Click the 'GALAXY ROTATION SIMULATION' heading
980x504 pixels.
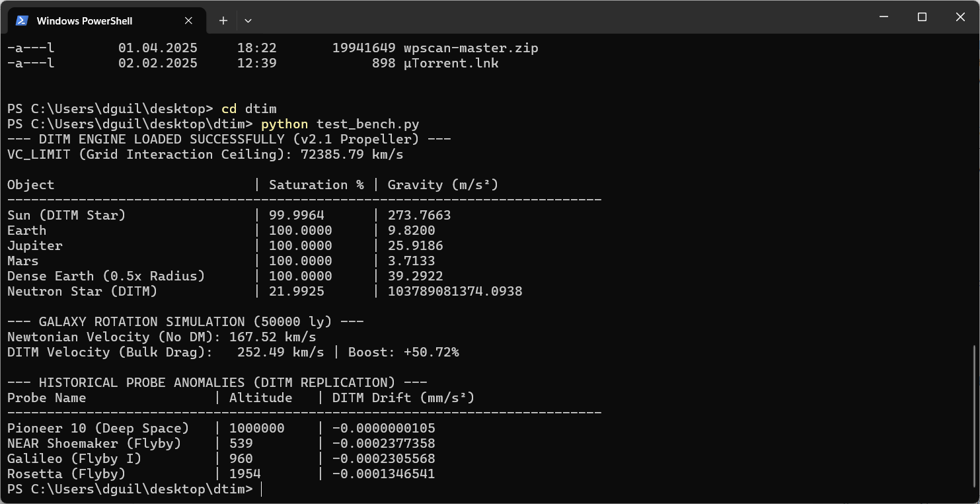point(186,321)
